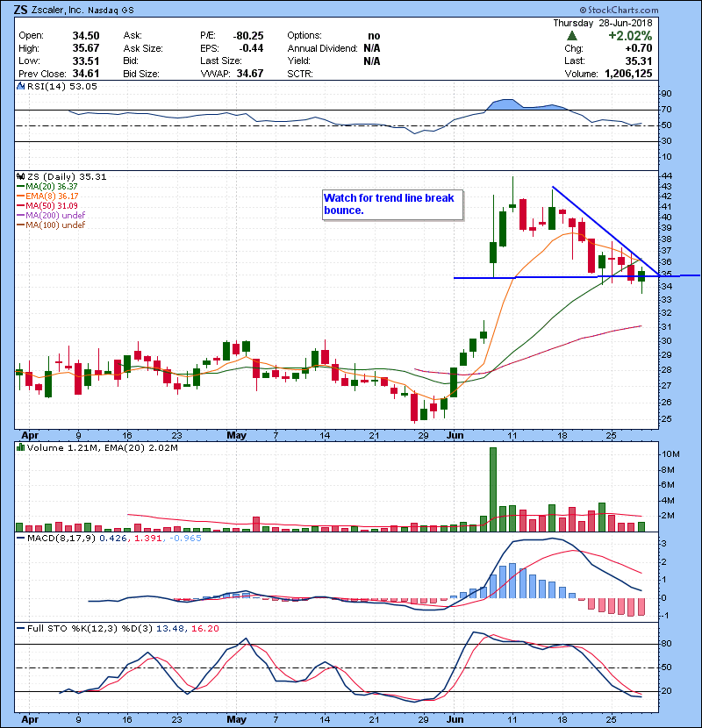Screen dimensions: 702x728
Task: Click the Chg value +0.70
Action: point(638,48)
